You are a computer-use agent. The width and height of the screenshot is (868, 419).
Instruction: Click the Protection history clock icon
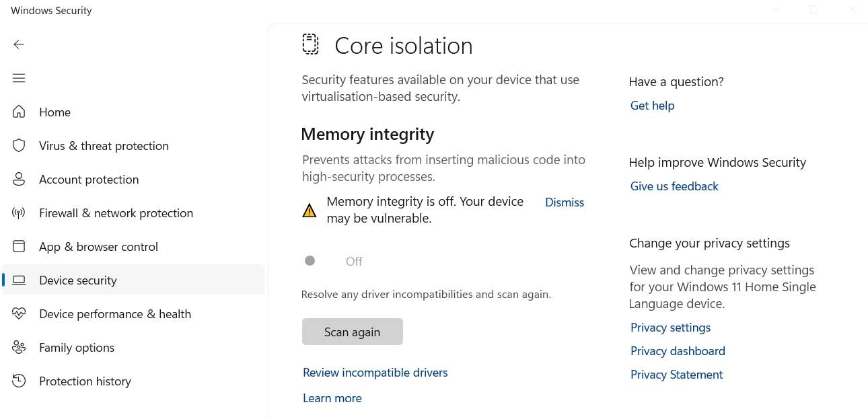pos(19,381)
